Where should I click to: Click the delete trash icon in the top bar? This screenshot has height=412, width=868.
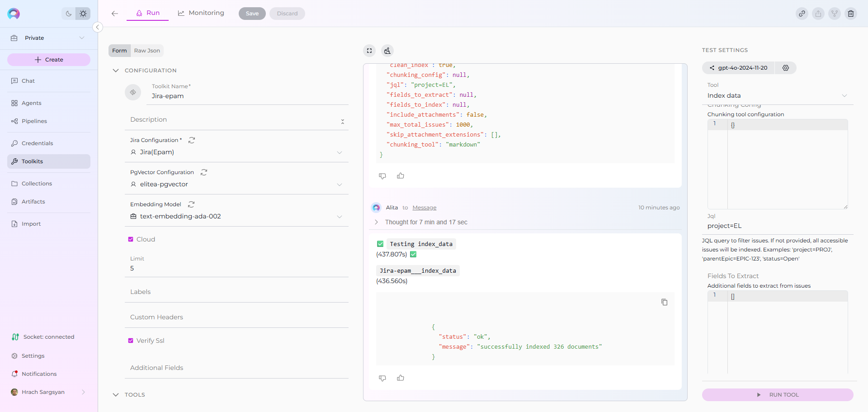pyautogui.click(x=851, y=14)
